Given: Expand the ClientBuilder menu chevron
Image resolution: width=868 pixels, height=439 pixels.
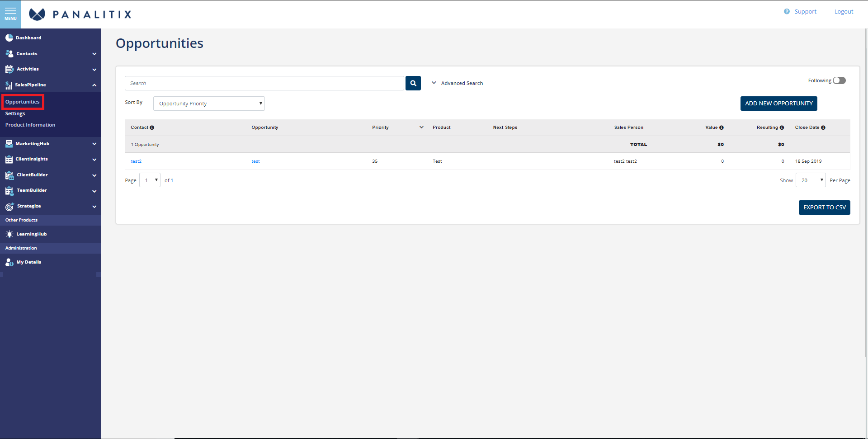Looking at the screenshot, I should pos(94,175).
